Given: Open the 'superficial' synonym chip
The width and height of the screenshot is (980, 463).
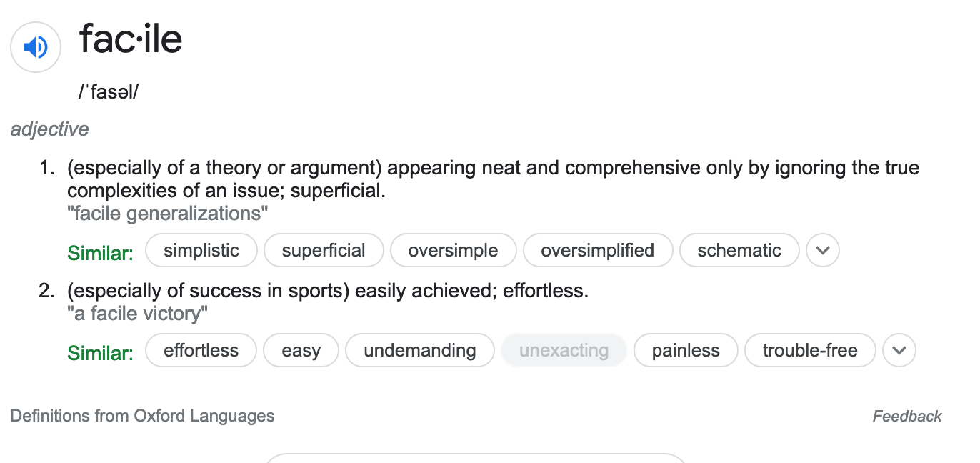Looking at the screenshot, I should click(324, 251).
